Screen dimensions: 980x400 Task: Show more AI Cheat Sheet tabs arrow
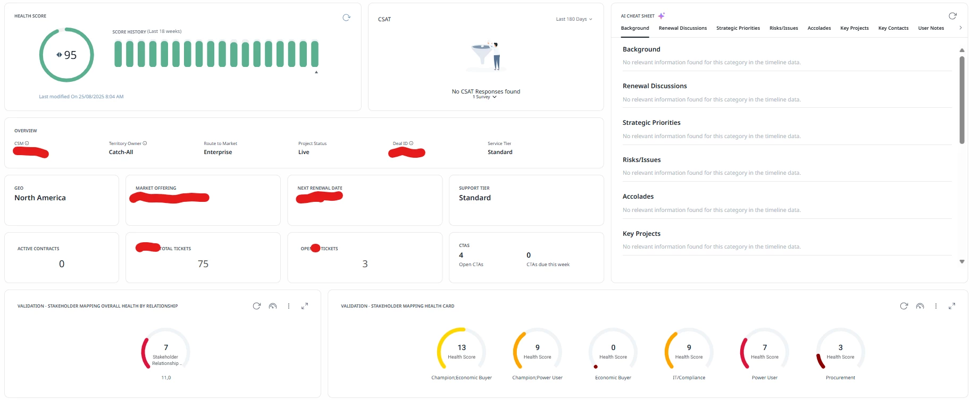960,28
